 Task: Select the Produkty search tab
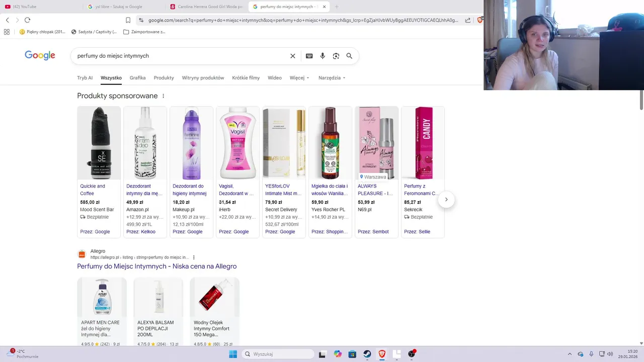coord(164,78)
